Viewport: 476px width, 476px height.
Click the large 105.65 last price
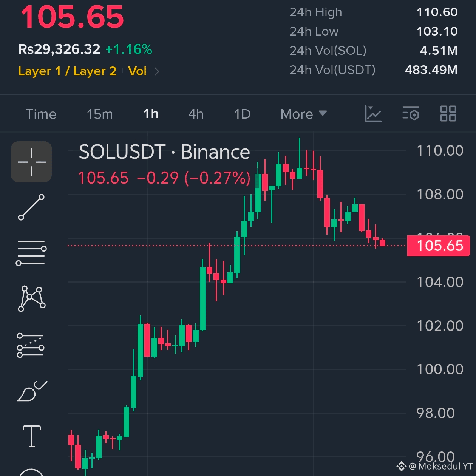pyautogui.click(x=72, y=17)
